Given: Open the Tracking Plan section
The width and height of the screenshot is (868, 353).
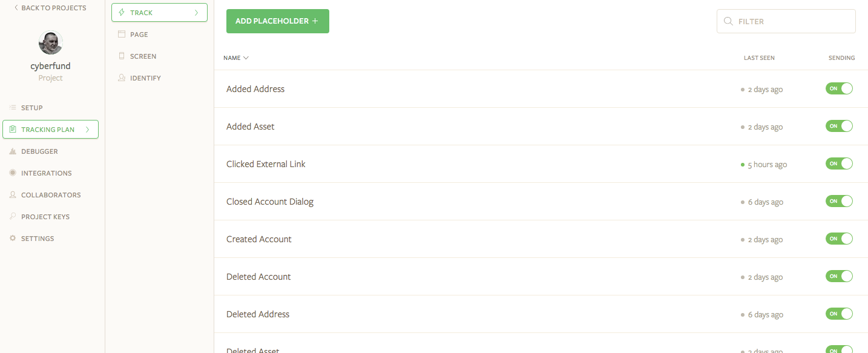Looking at the screenshot, I should coord(50,130).
